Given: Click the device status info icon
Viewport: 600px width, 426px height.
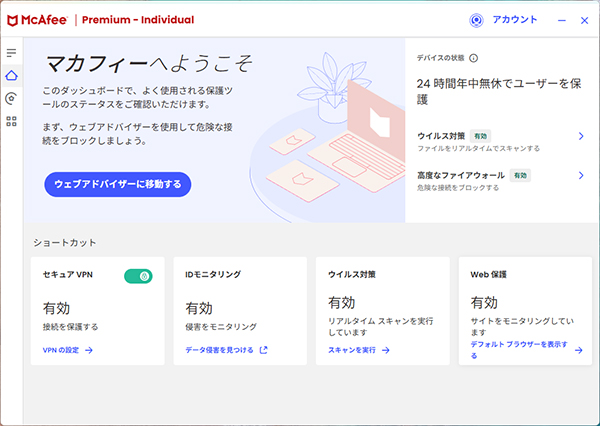Looking at the screenshot, I should click(x=474, y=58).
